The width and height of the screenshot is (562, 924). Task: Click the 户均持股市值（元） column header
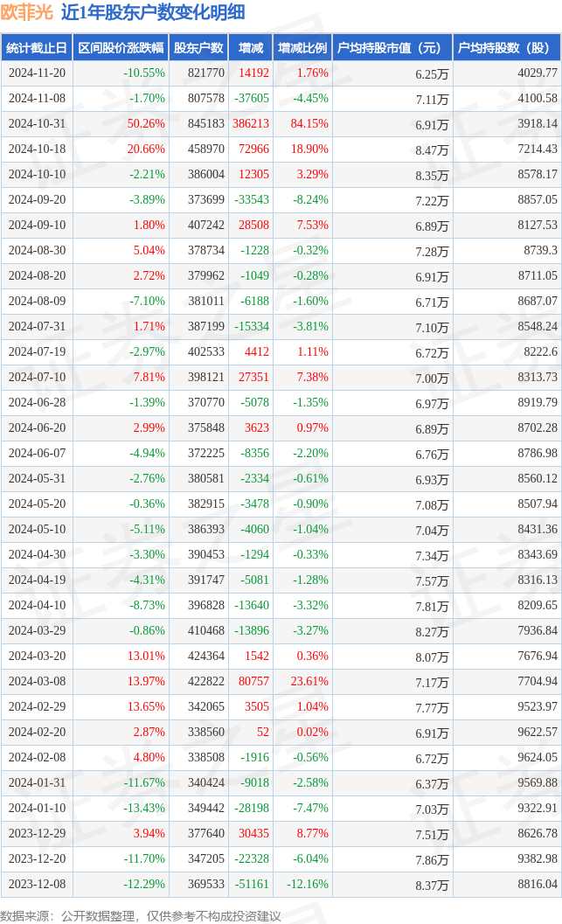(x=392, y=48)
